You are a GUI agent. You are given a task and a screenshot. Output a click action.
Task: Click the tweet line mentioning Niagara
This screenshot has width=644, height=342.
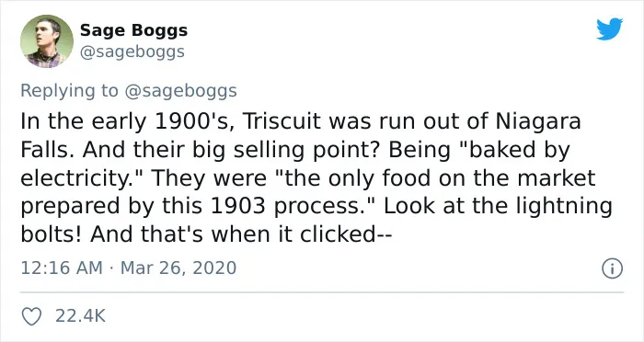301,121
